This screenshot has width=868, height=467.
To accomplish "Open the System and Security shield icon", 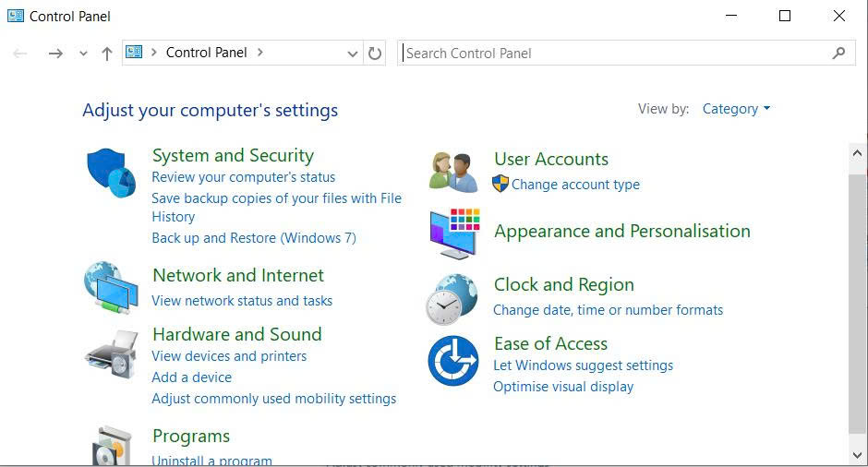I will coord(111,173).
